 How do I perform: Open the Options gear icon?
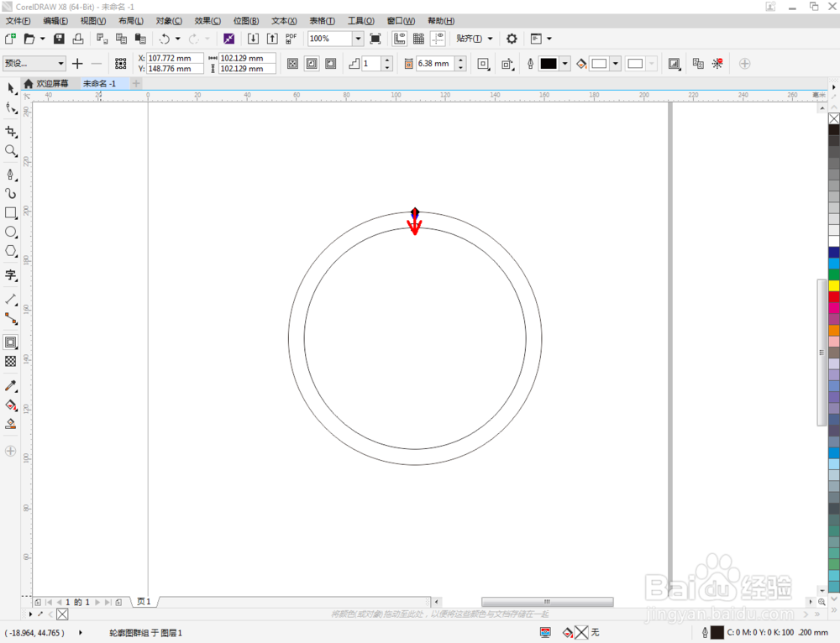pyautogui.click(x=512, y=39)
